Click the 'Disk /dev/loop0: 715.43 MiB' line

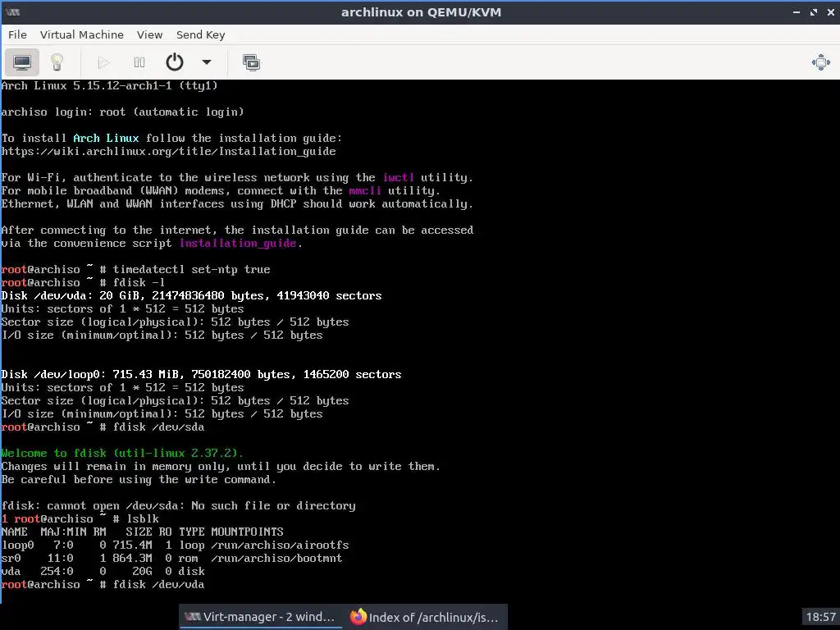click(202, 374)
